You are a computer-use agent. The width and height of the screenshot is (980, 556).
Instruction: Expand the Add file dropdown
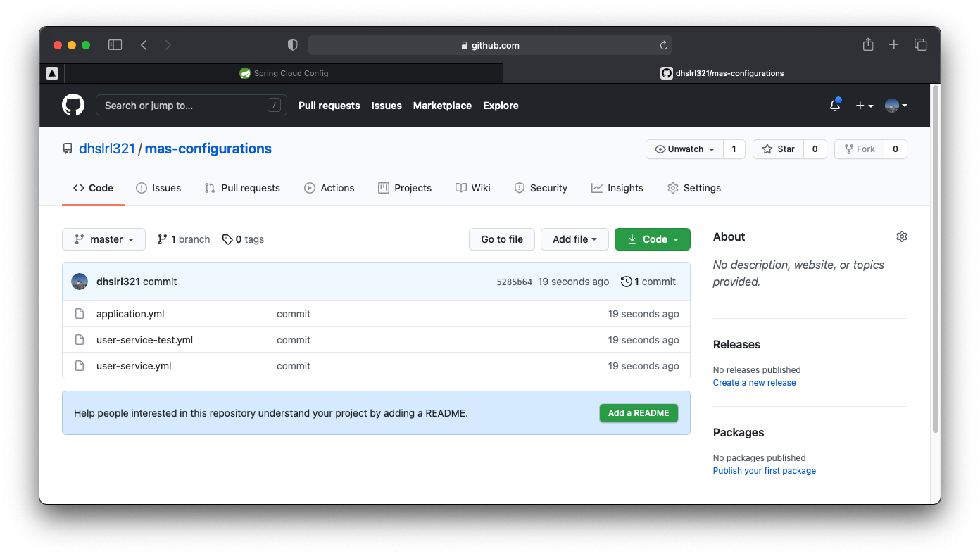[x=574, y=239]
